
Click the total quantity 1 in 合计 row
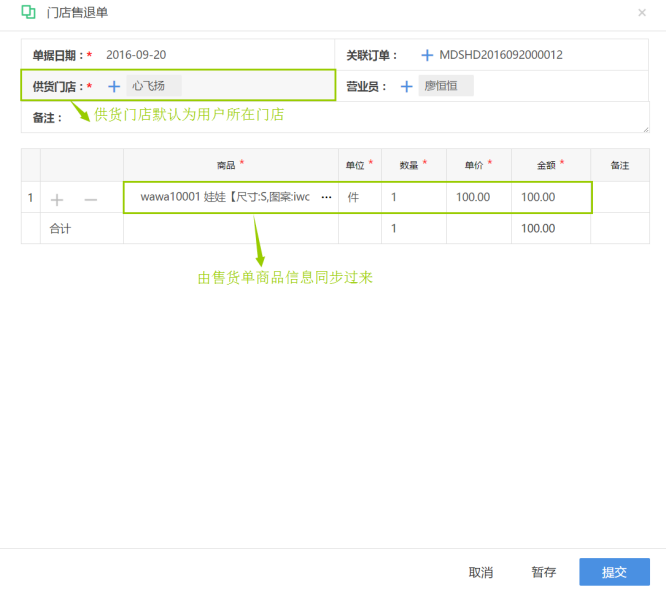(x=394, y=229)
